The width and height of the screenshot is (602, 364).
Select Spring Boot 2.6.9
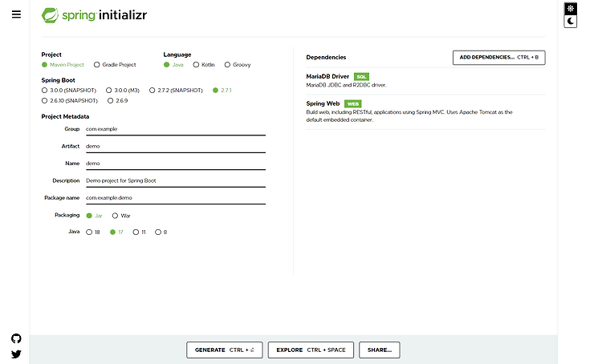[x=117, y=101]
